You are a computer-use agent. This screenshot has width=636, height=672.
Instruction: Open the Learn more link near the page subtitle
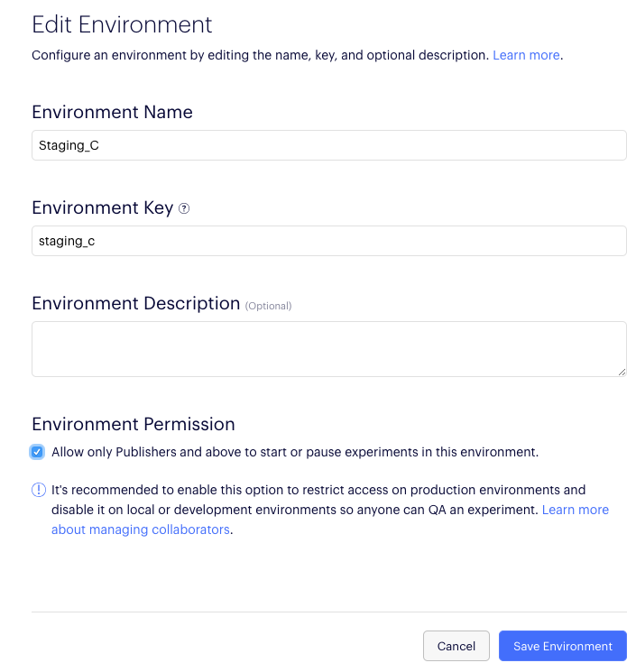[x=526, y=55]
